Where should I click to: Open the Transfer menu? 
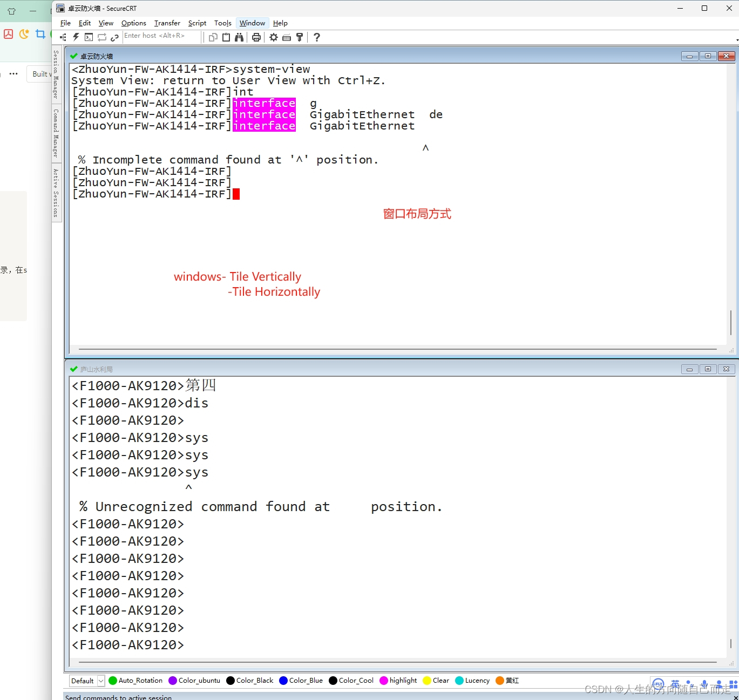tap(167, 23)
